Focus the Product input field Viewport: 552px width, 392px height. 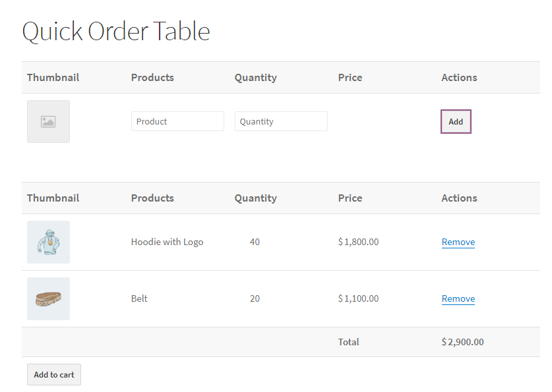pyautogui.click(x=177, y=121)
